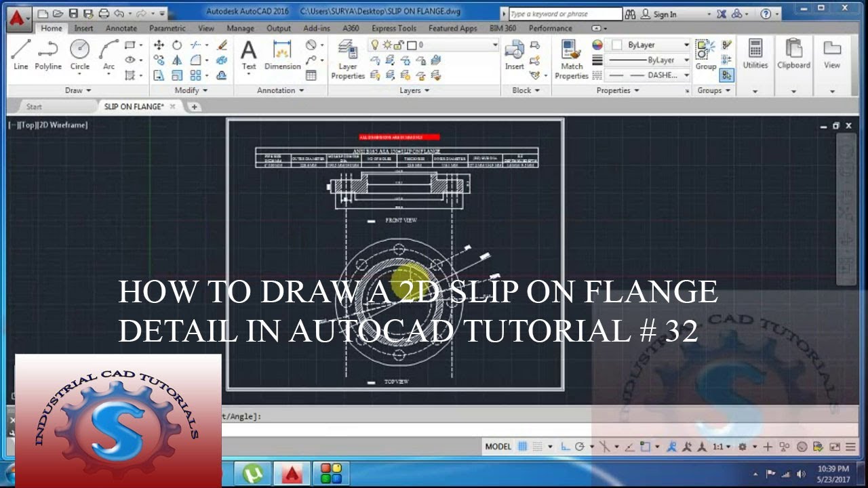Click the Rotate tool icon

pos(177,45)
